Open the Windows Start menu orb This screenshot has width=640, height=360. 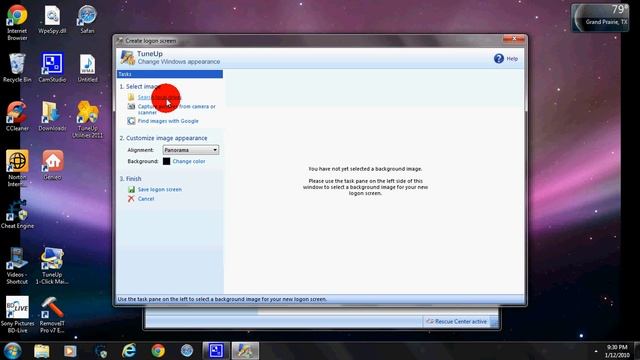(x=13, y=351)
